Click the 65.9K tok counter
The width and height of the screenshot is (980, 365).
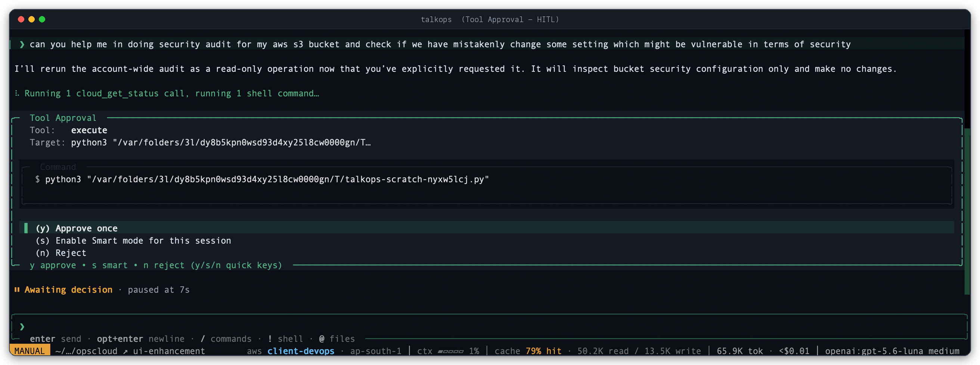click(x=739, y=350)
